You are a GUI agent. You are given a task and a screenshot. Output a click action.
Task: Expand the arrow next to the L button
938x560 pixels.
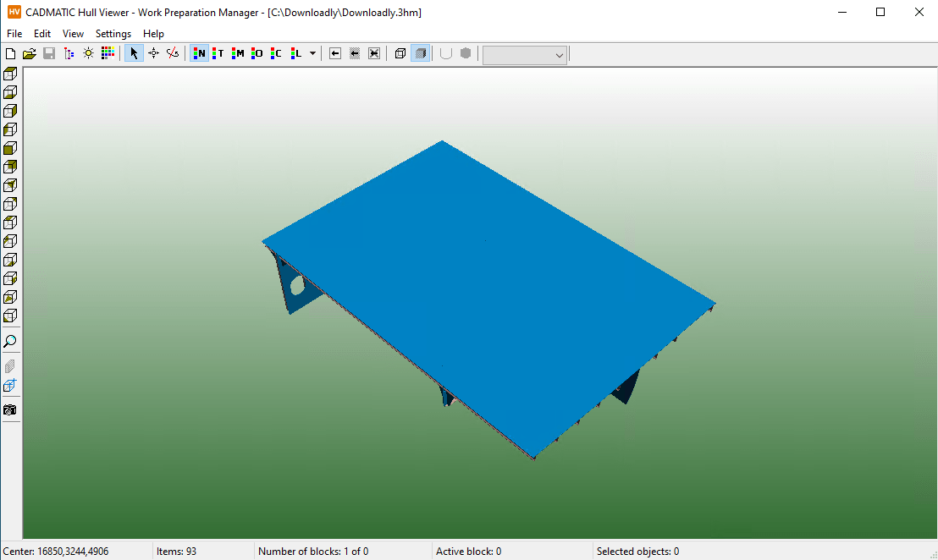[312, 53]
